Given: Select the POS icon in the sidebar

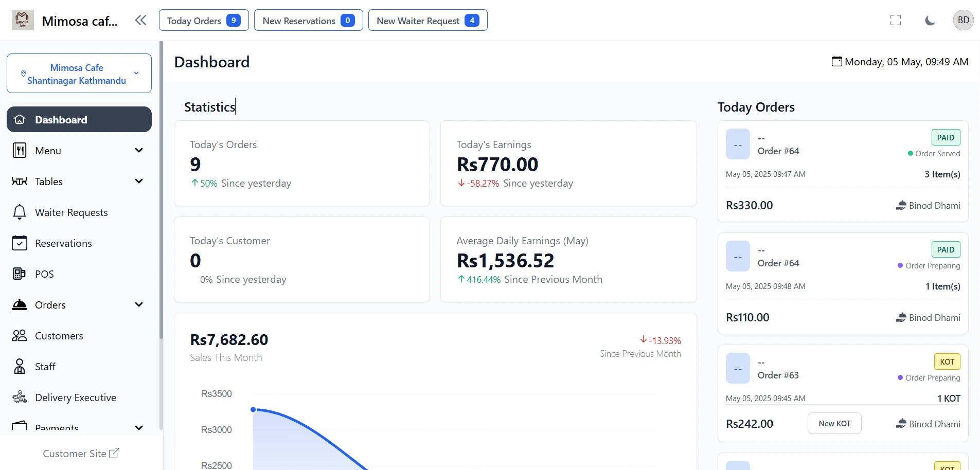Looking at the screenshot, I should click(19, 274).
